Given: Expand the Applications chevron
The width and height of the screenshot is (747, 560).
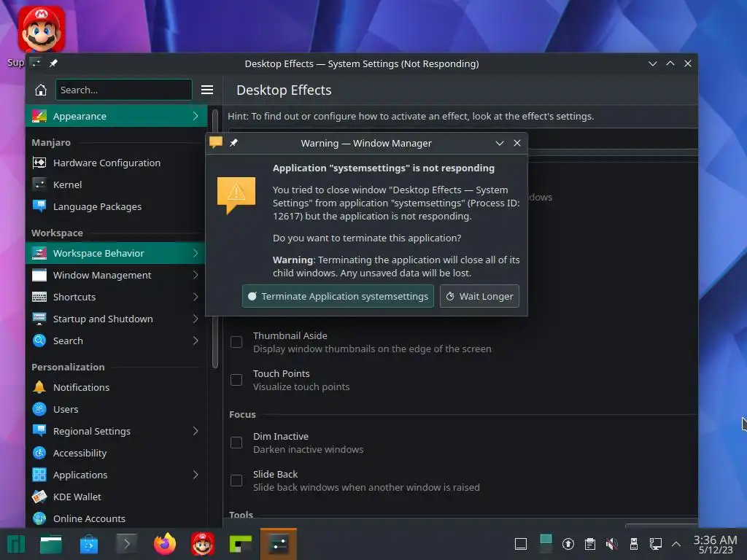Looking at the screenshot, I should [196, 475].
